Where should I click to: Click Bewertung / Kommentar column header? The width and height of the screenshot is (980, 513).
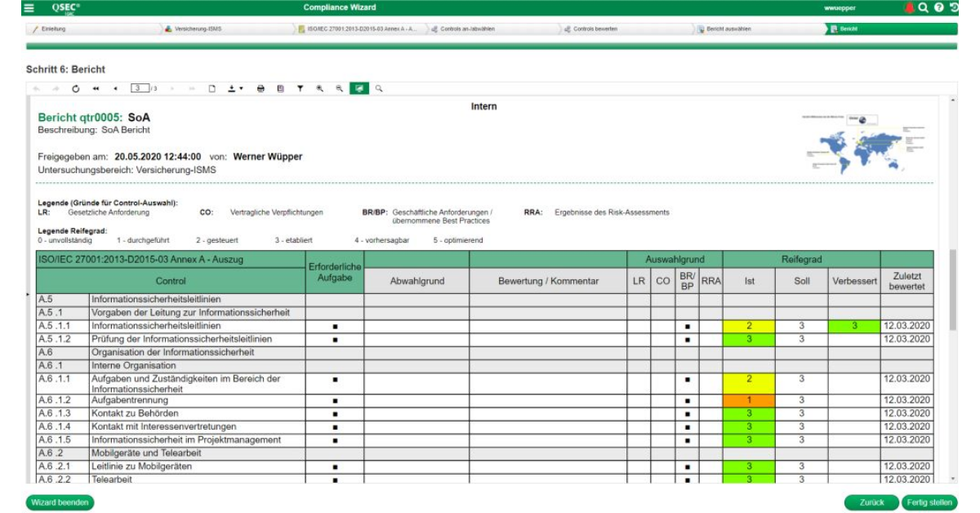[x=548, y=281]
